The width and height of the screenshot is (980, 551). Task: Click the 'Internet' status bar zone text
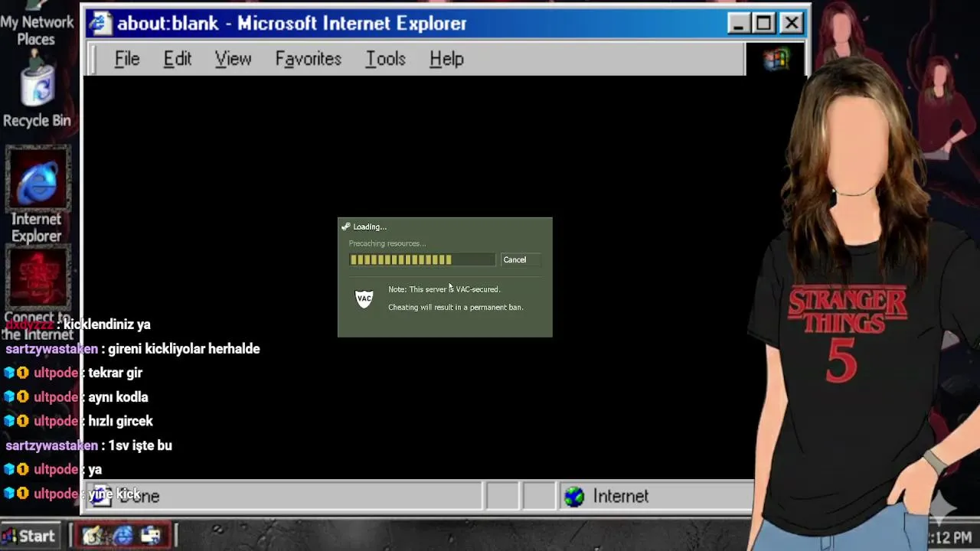[x=621, y=497]
